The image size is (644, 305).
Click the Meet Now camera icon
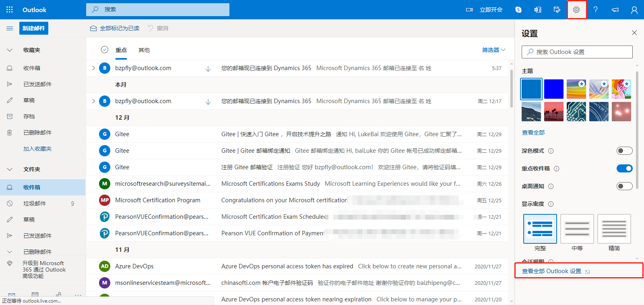coord(469,10)
